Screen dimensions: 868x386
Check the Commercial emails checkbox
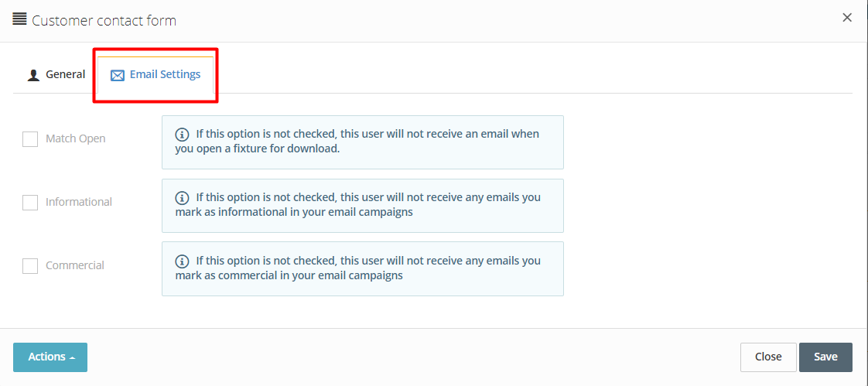30,266
